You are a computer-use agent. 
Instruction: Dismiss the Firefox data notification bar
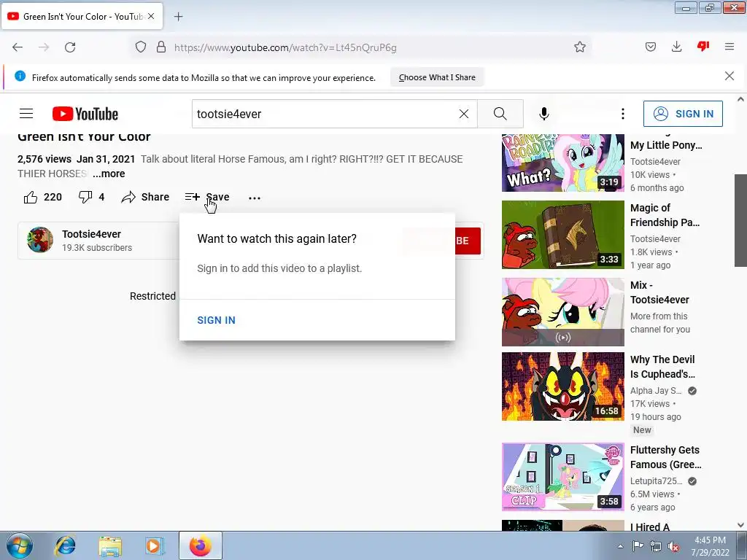[729, 76]
